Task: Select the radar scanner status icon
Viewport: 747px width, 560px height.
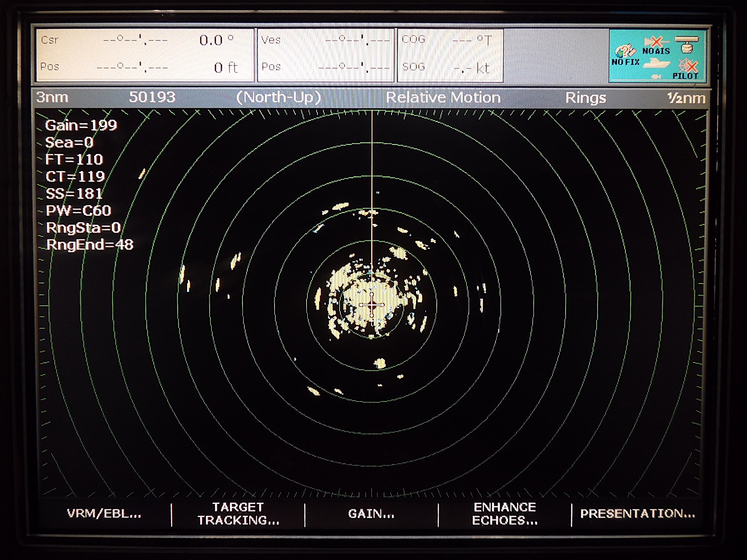Action: [687, 44]
